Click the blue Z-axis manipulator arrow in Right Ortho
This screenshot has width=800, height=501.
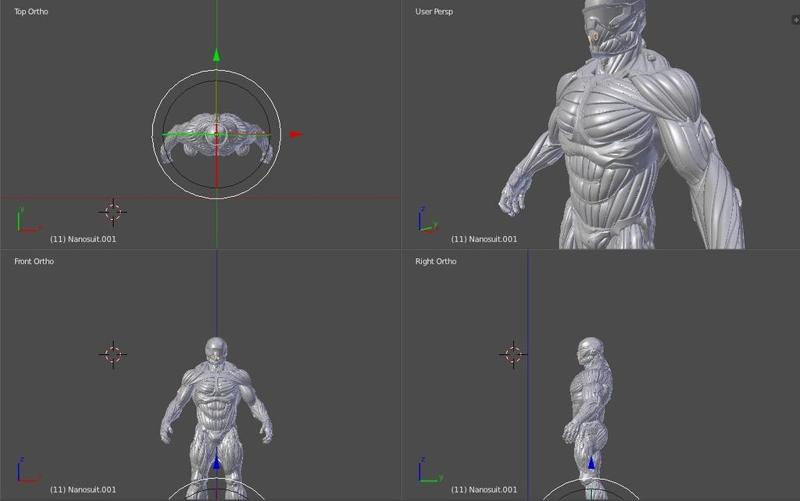591,462
